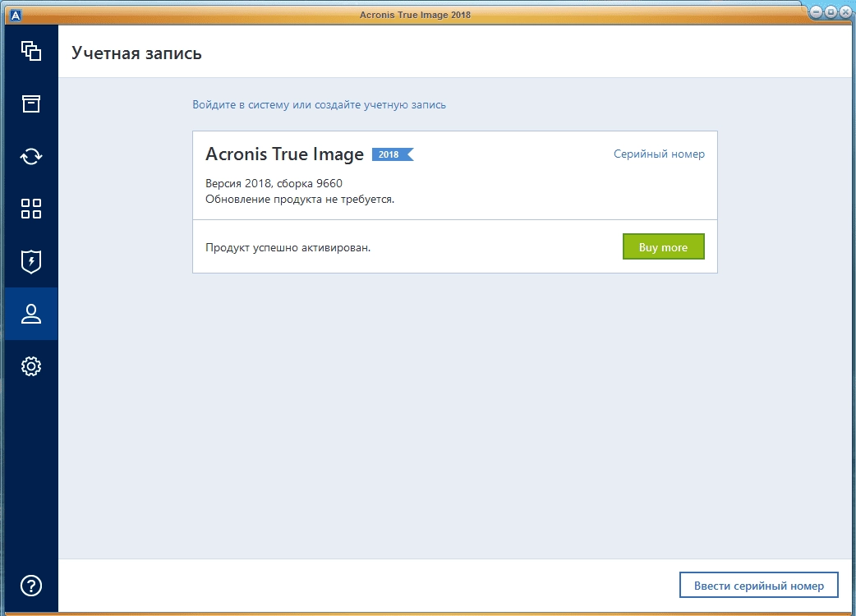Open Settings gear icon
This screenshot has height=616, width=856.
point(31,366)
